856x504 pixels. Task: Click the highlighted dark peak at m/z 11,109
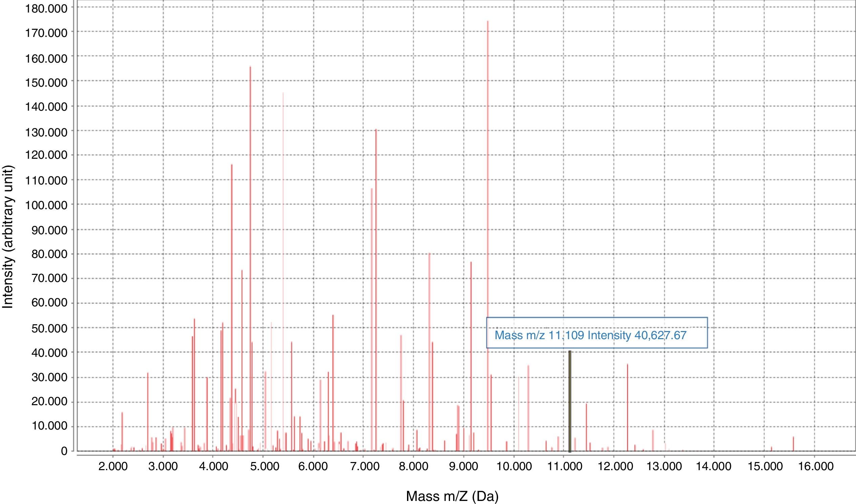(x=570, y=401)
